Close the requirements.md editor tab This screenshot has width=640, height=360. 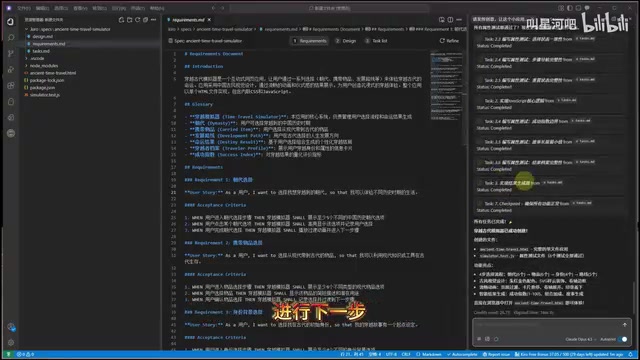pyautogui.click(x=209, y=20)
